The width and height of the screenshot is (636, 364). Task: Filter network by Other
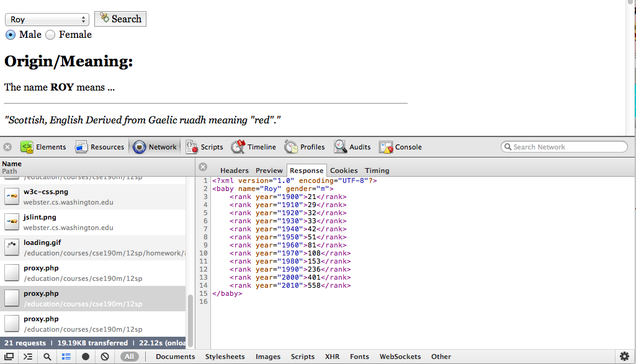[x=441, y=357]
